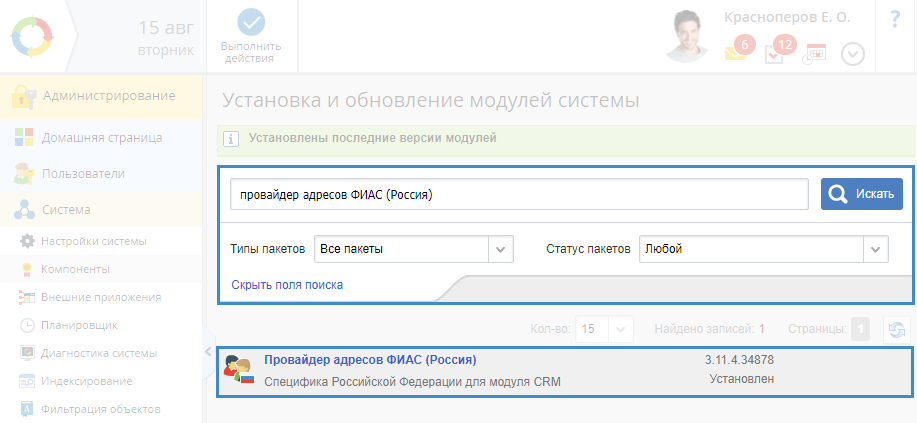The height and width of the screenshot is (423, 917).
Task: Open 'Статус пакетов' dropdown
Action: pos(875,249)
